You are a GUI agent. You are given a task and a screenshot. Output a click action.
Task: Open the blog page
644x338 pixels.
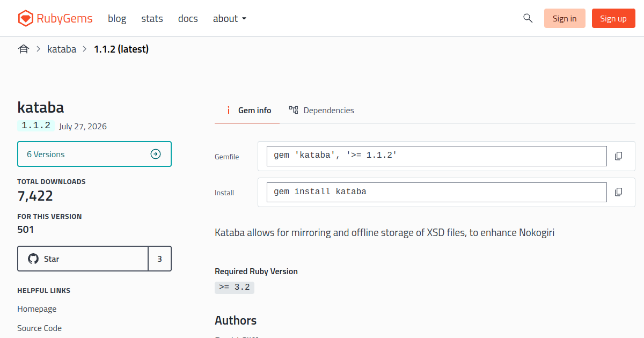117,19
